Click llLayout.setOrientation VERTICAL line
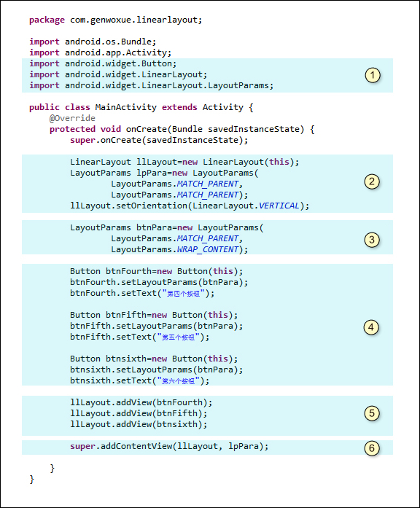Image resolution: width=420 pixels, height=508 pixels. click(x=190, y=206)
